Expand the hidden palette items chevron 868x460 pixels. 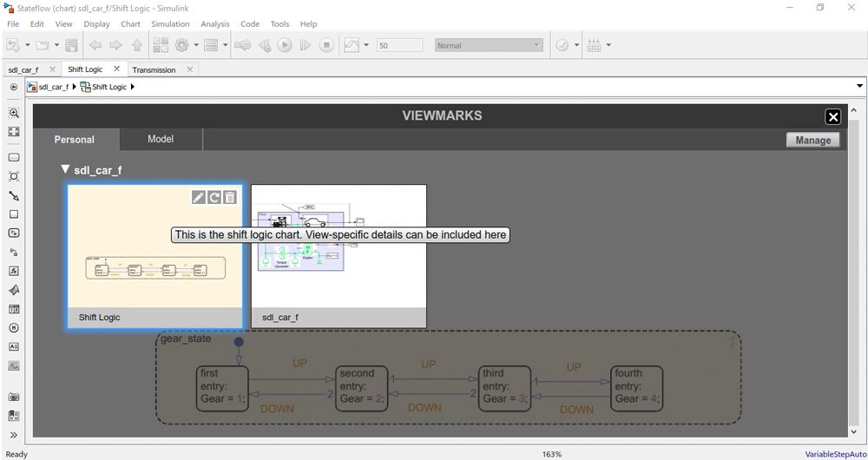pos(14,434)
